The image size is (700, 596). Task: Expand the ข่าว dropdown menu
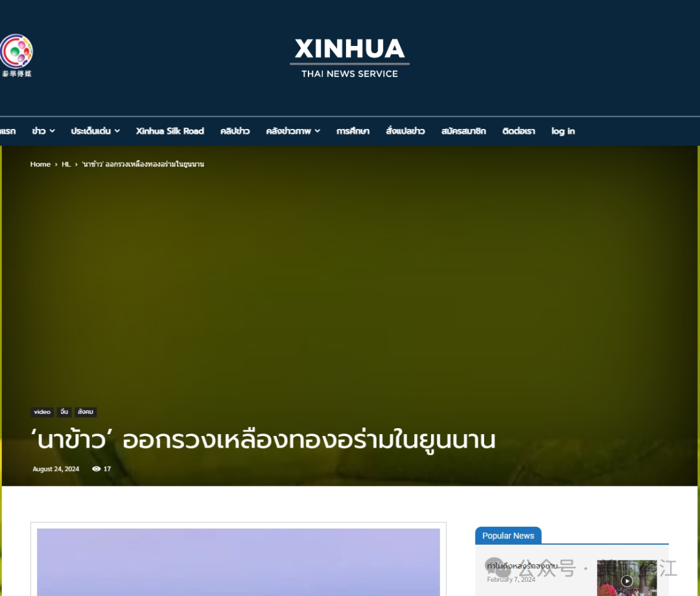tap(43, 131)
